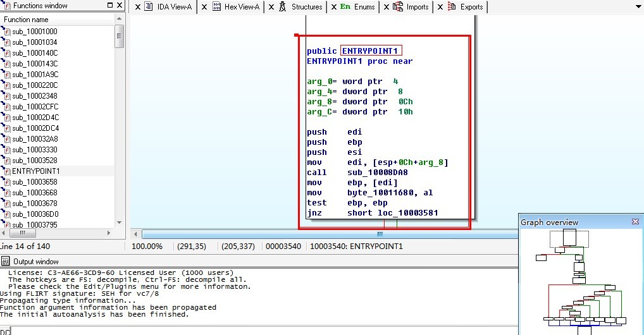Close the Graph overview panel

pyautogui.click(x=635, y=222)
